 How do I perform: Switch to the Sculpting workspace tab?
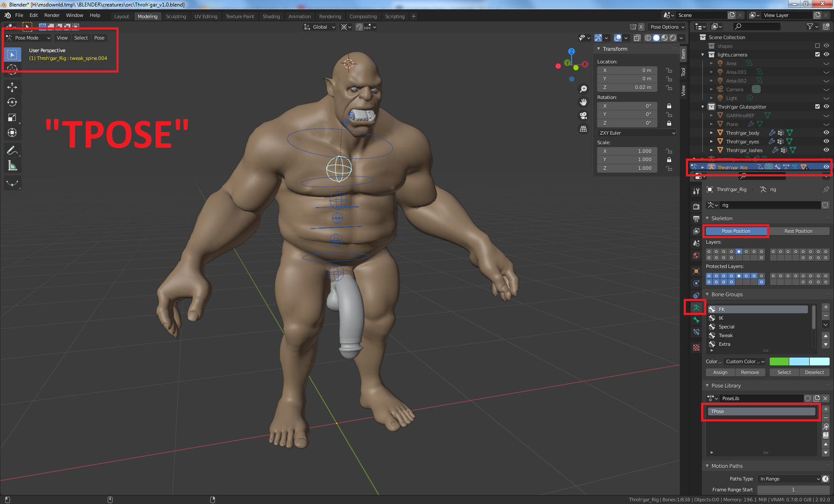tap(176, 16)
